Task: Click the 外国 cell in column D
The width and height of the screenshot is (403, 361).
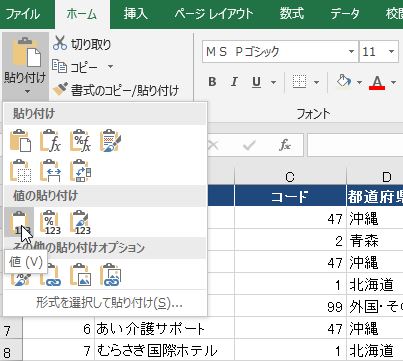Action: (375, 306)
